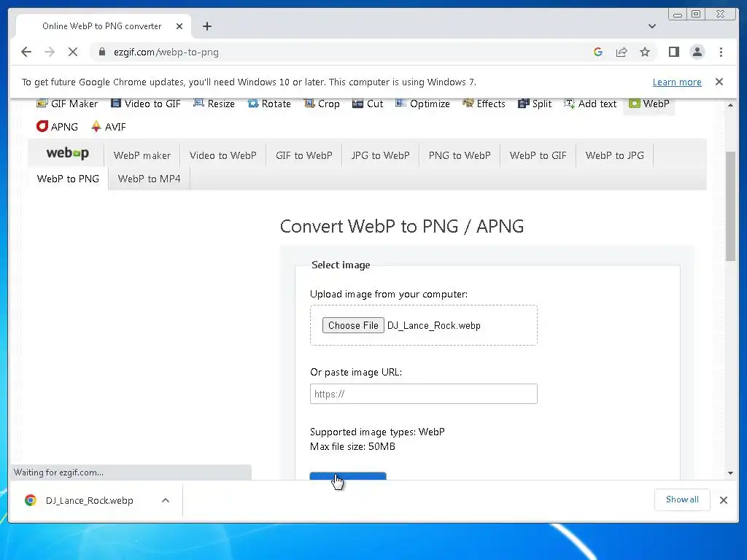Open the Effects tool
747x560 pixels.
[x=484, y=104]
